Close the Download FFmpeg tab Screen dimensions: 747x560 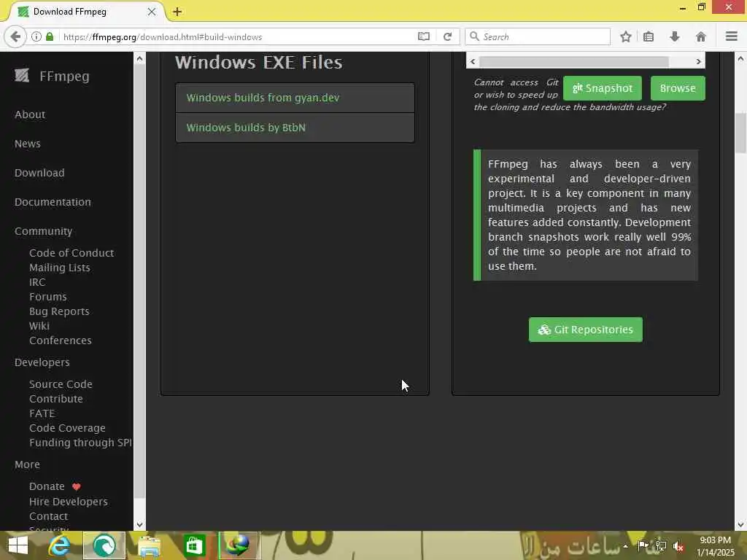(x=152, y=12)
